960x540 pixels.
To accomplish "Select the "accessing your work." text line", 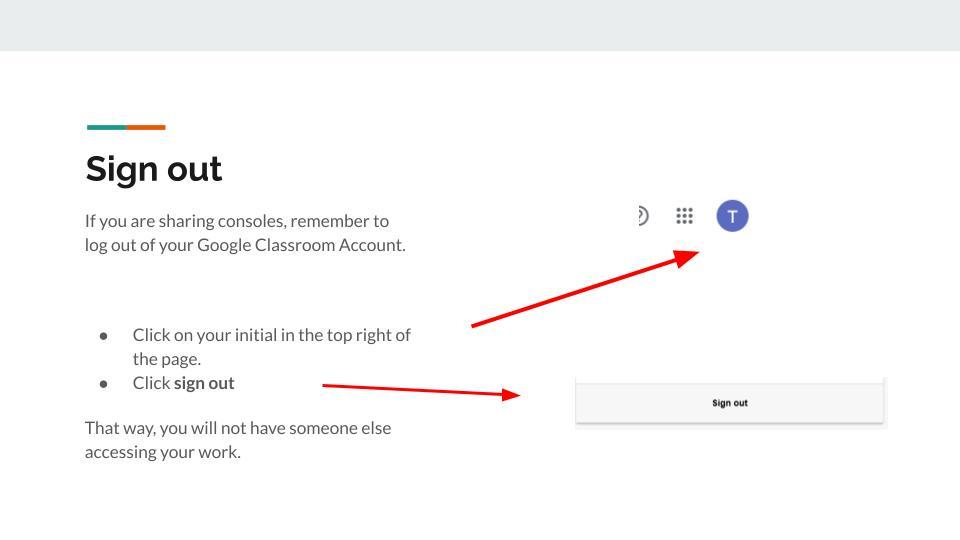I will tap(163, 452).
